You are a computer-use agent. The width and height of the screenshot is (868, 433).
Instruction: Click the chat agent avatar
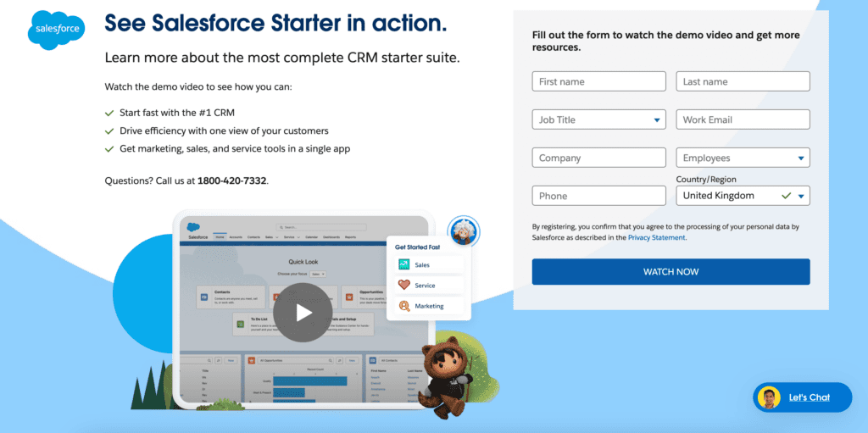769,397
